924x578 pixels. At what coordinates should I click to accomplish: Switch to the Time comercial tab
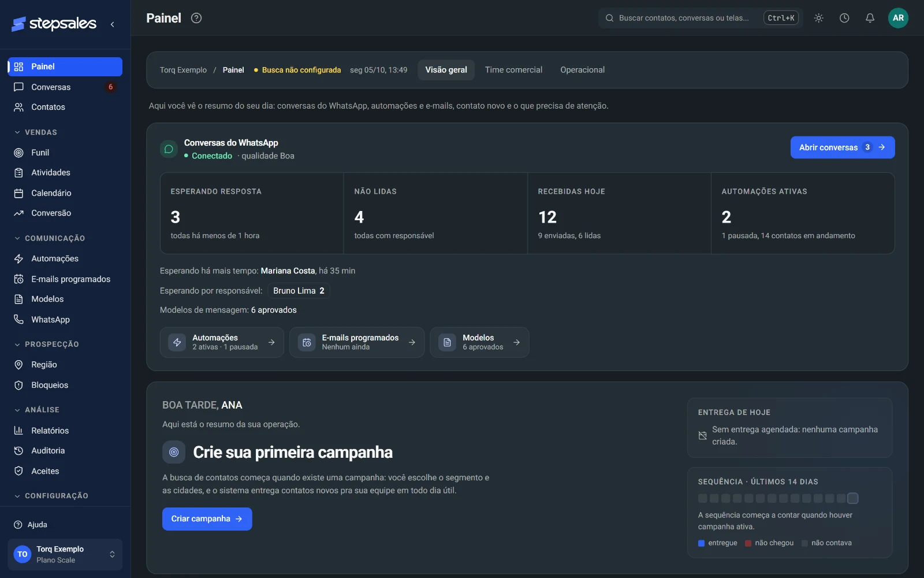click(x=513, y=70)
